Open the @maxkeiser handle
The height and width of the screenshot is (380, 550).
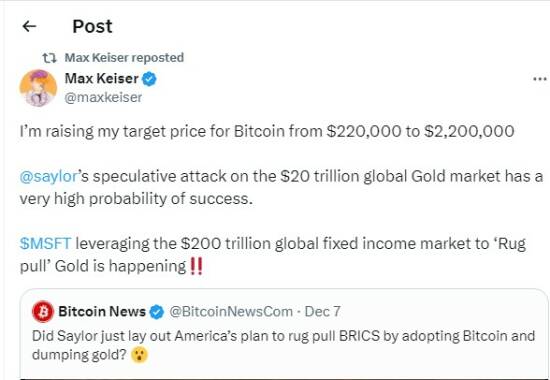(103, 97)
